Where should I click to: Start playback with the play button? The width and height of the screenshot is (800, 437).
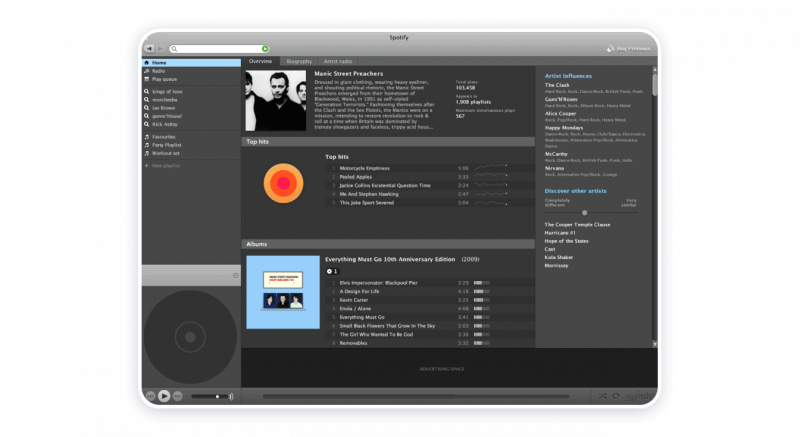point(164,396)
